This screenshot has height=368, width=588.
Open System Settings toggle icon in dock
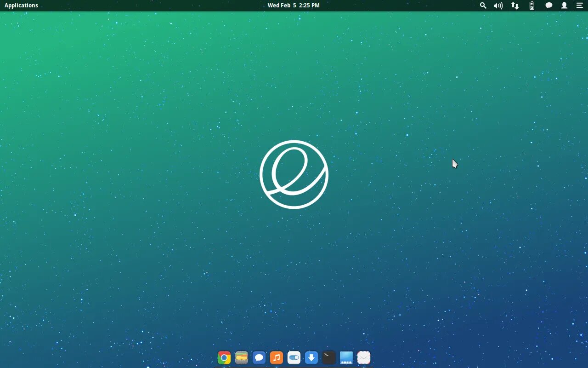pyautogui.click(x=294, y=357)
